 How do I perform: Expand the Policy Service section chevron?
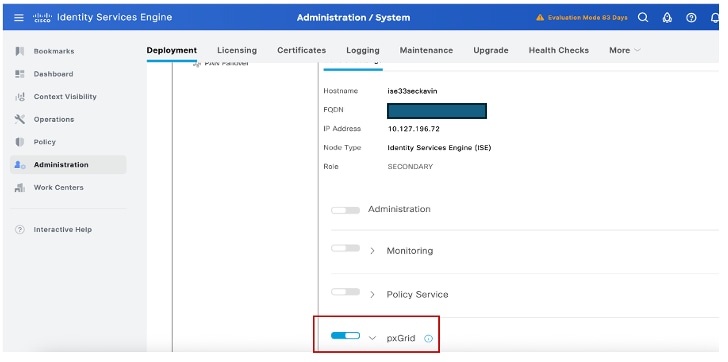pos(372,294)
